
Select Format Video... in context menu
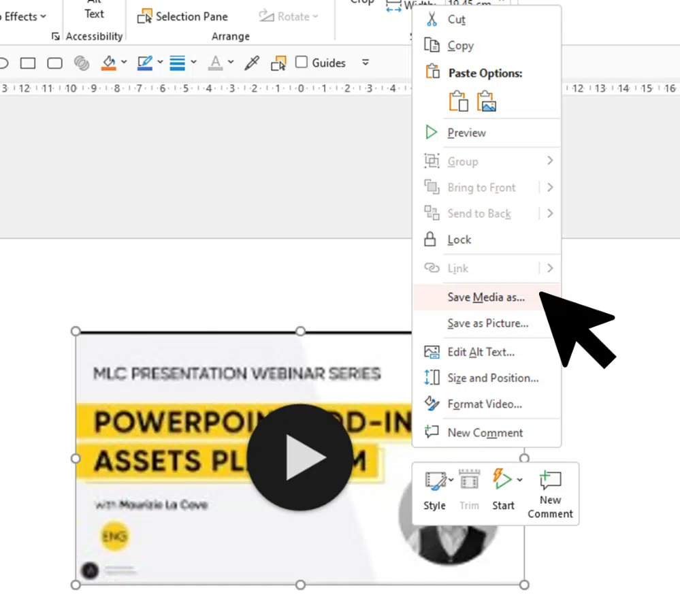(485, 404)
